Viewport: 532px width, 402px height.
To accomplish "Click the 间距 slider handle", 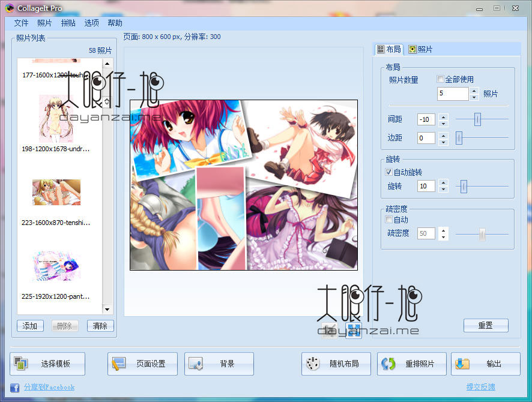I will pyautogui.click(x=477, y=119).
